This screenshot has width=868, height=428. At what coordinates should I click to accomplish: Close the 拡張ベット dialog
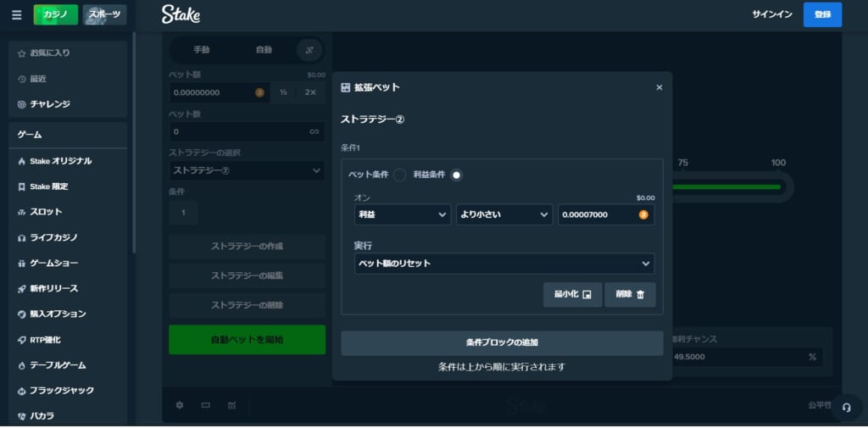659,87
